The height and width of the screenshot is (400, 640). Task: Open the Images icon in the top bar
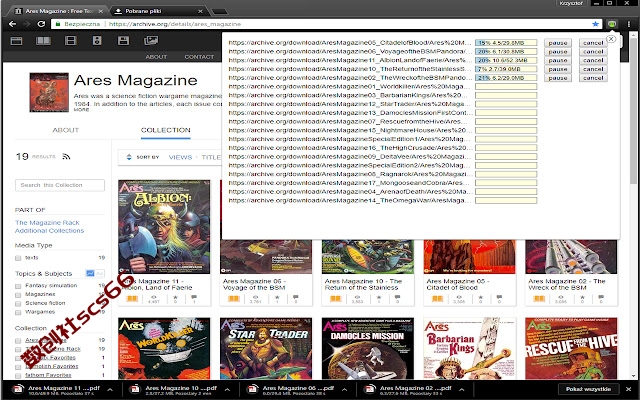(x=151, y=40)
